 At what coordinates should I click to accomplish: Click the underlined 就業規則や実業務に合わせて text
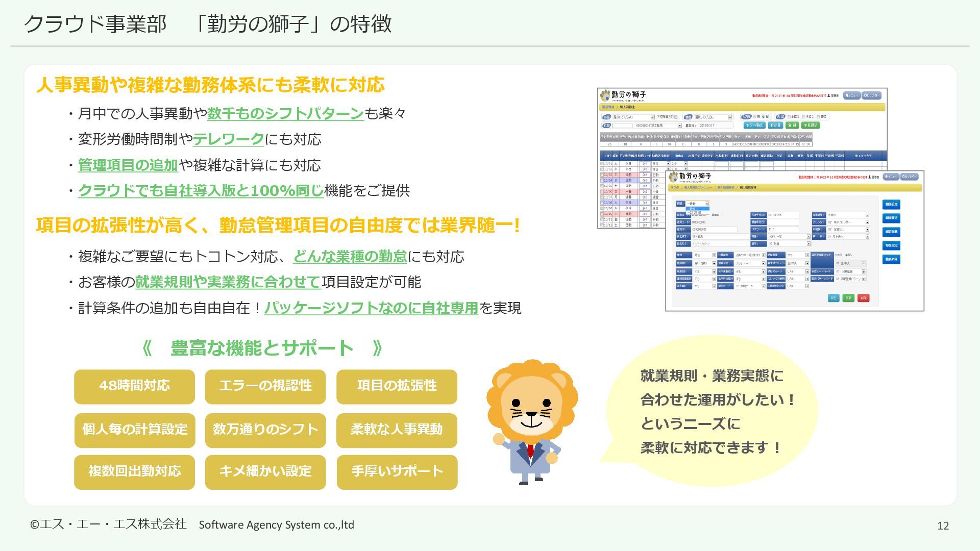(228, 282)
